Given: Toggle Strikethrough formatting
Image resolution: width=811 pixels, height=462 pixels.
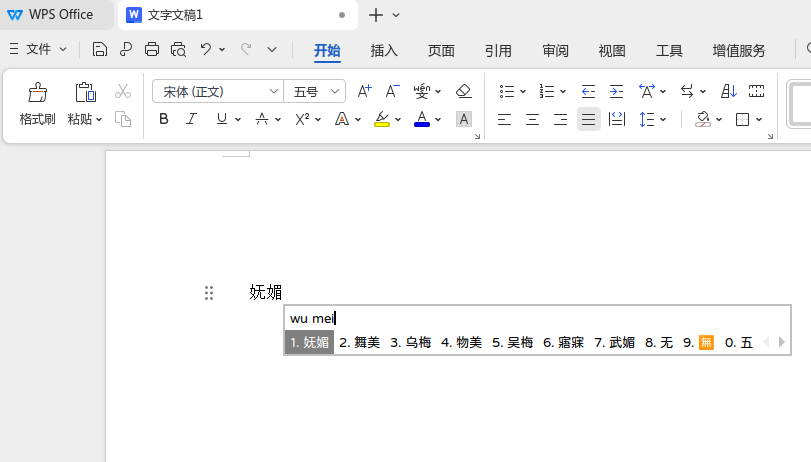Looking at the screenshot, I should click(262, 120).
